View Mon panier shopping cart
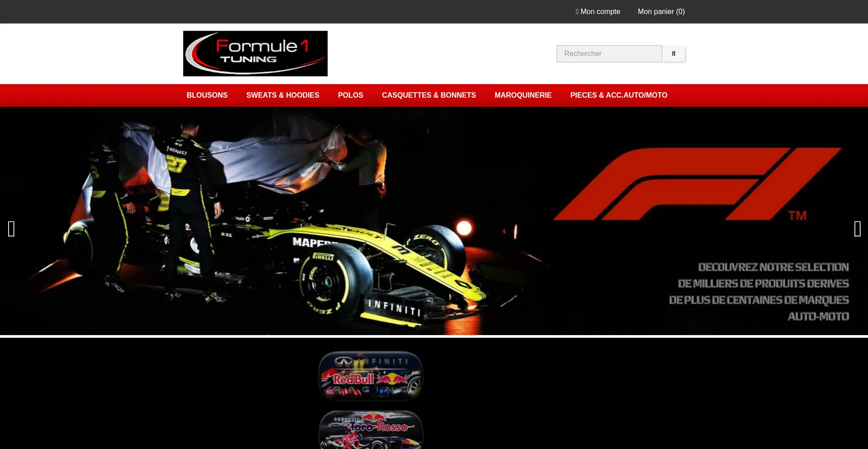The width and height of the screenshot is (868, 449). (659, 12)
